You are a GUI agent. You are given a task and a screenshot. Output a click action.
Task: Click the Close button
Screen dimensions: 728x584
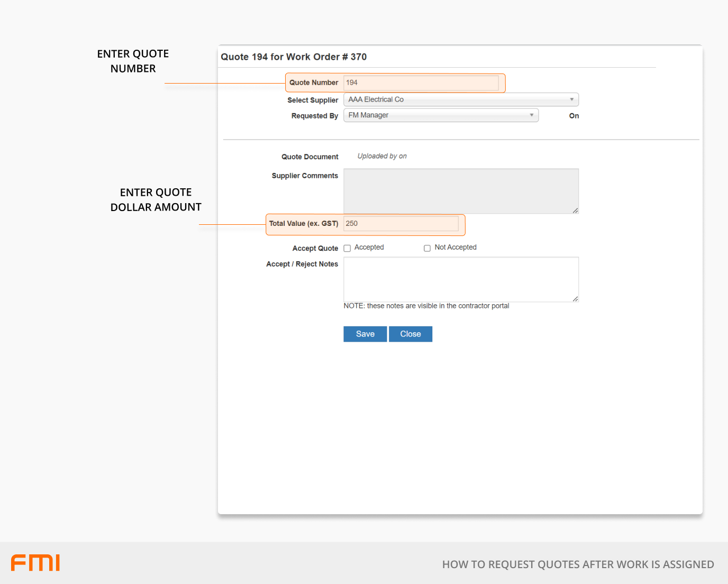click(x=411, y=334)
